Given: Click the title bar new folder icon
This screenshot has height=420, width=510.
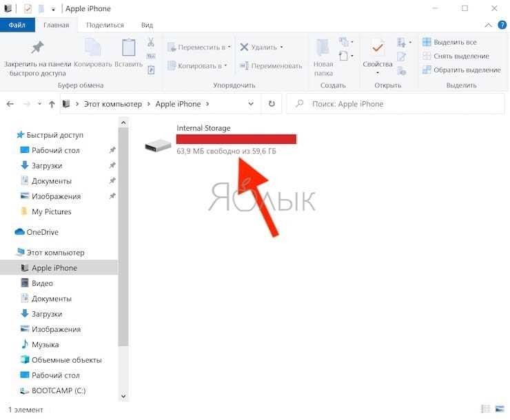Looking at the screenshot, I should point(41,8).
